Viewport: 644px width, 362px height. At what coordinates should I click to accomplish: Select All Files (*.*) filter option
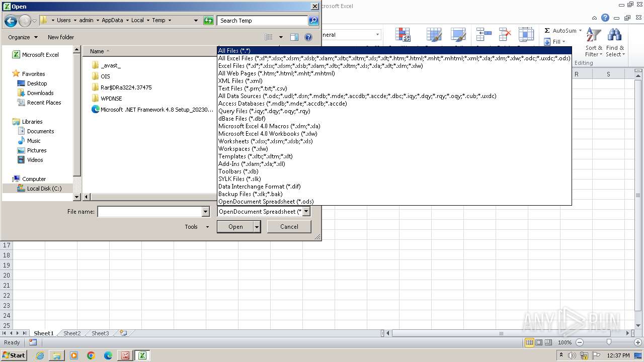(x=394, y=51)
